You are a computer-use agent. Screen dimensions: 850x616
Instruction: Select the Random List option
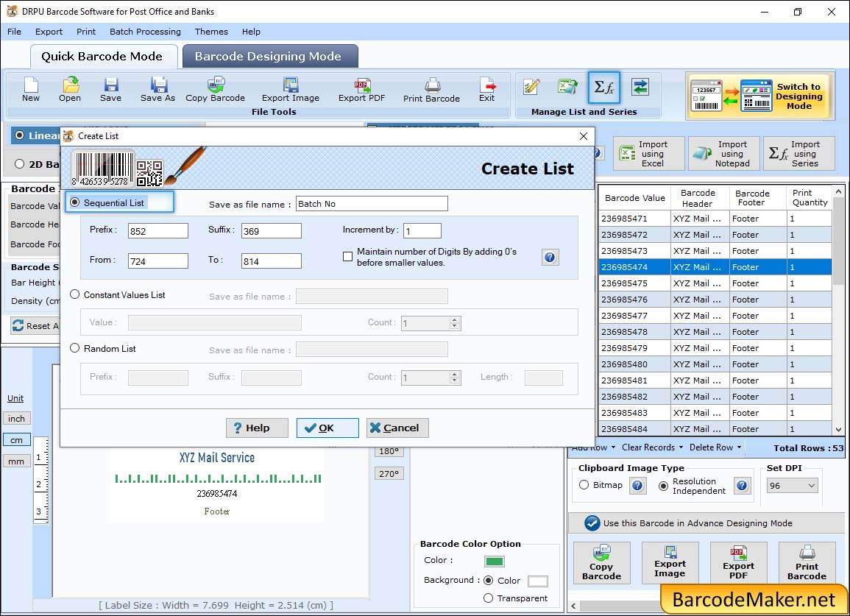75,348
